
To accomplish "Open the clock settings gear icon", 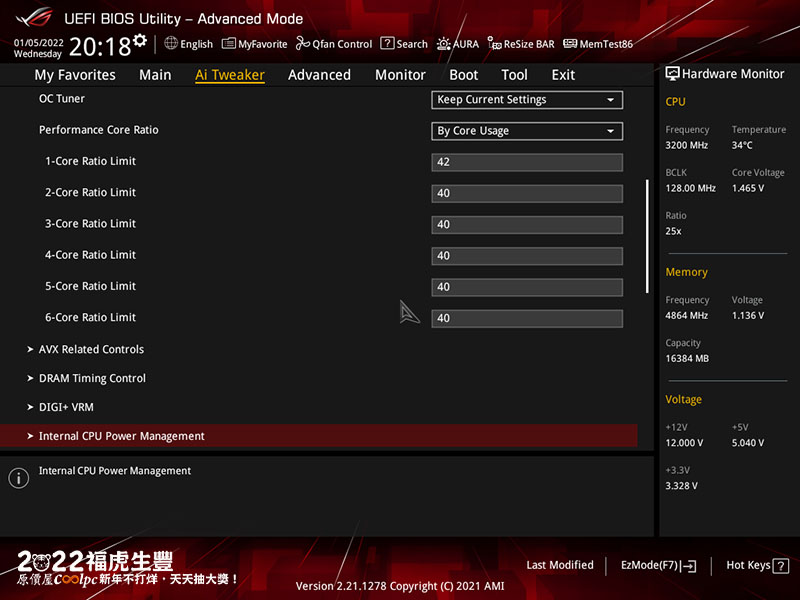I will [140, 40].
